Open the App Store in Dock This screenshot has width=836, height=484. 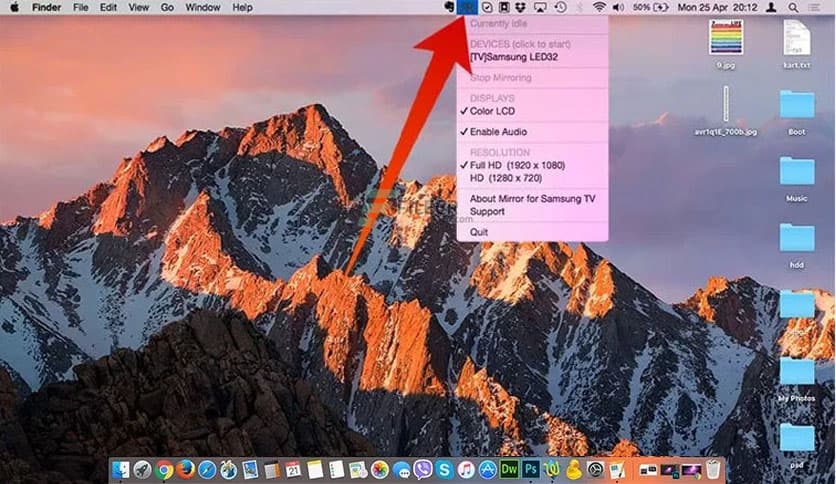(x=487, y=470)
